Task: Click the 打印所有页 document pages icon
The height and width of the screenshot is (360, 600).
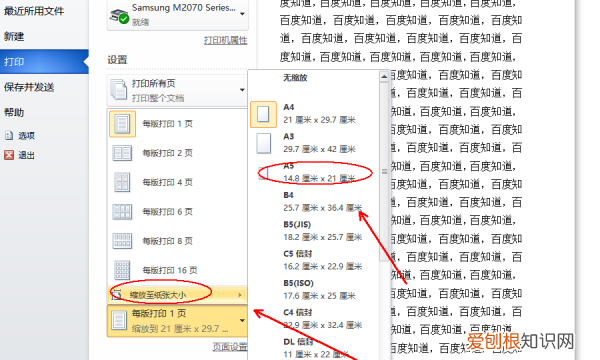Action: (119, 90)
